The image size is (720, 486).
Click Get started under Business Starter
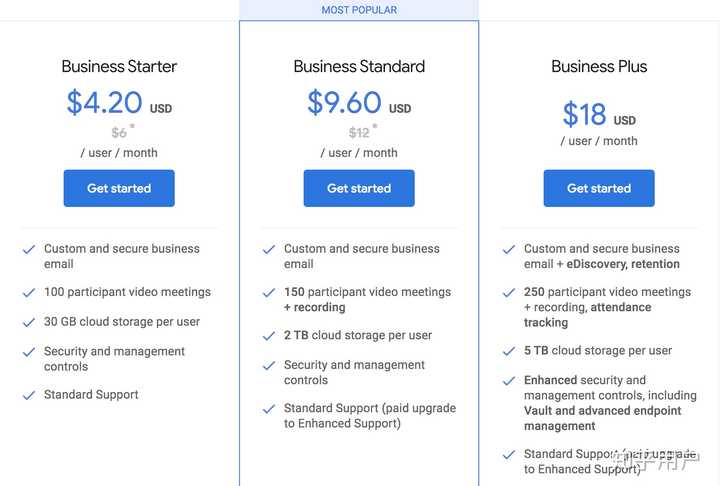coord(119,188)
